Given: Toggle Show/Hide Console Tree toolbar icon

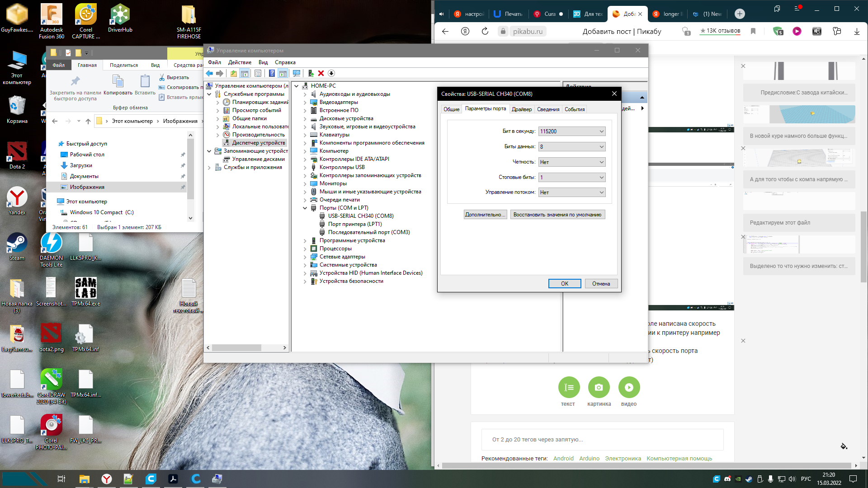Looking at the screenshot, I should (245, 73).
